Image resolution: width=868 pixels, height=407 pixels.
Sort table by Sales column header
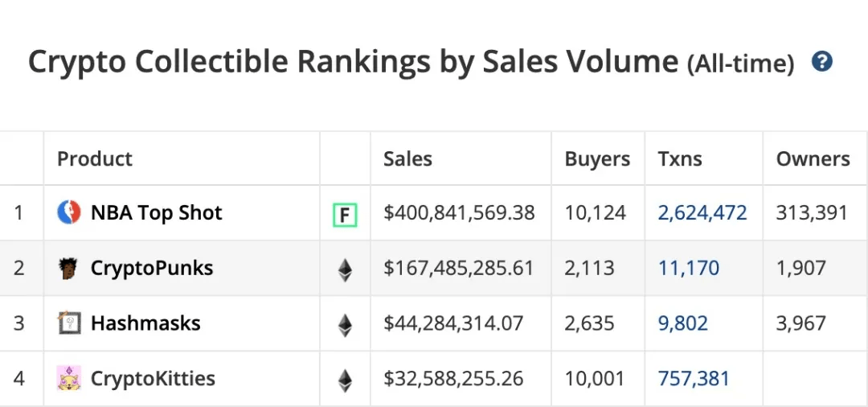pyautogui.click(x=407, y=159)
